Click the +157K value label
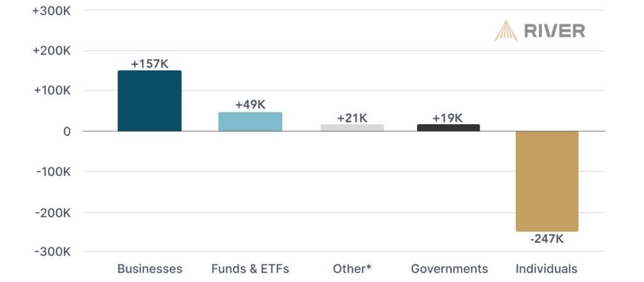 150,64
